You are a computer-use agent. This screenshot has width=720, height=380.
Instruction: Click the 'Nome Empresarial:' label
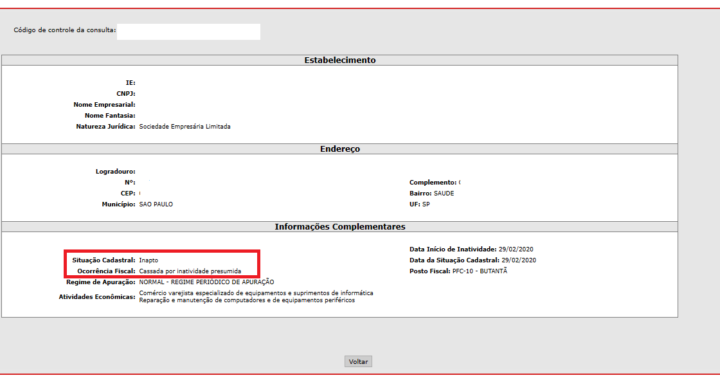coord(104,105)
